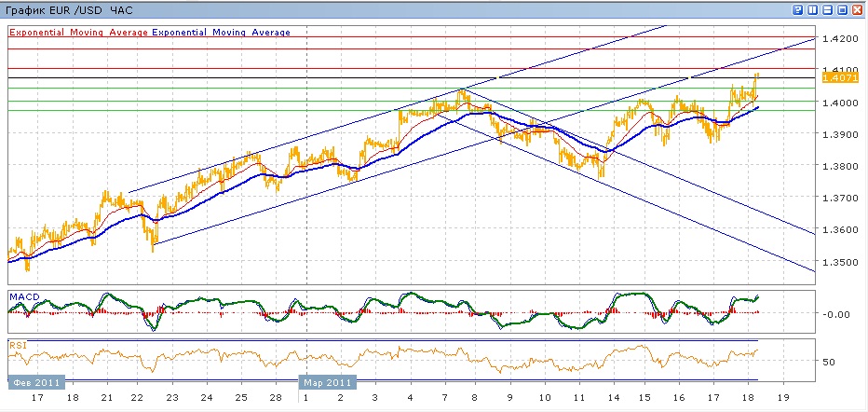This screenshot has width=868, height=412.
Task: Select the blue Exponential Moving Average label
Action: pos(222,32)
